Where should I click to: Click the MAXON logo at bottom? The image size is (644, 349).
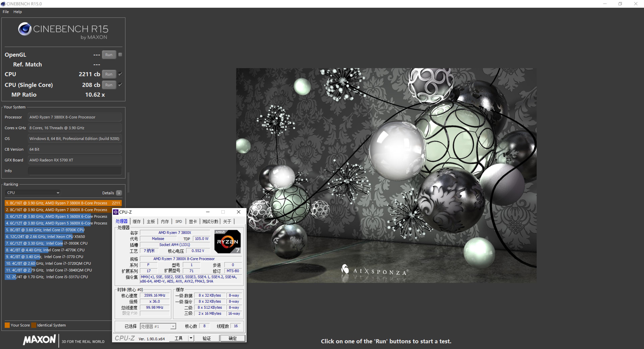[40, 340]
